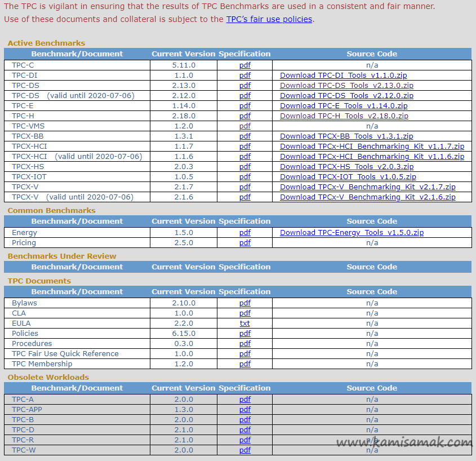
Task: Open the EULA txt file
Action: [244, 323]
